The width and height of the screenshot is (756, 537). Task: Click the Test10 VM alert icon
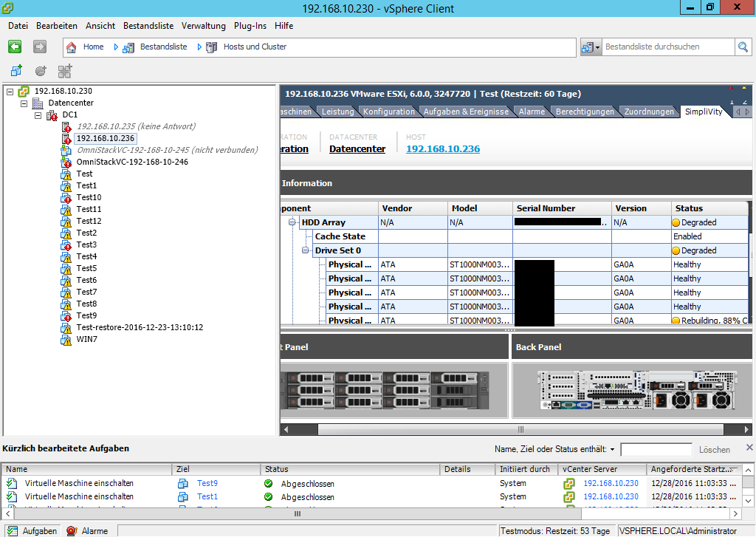[66, 198]
